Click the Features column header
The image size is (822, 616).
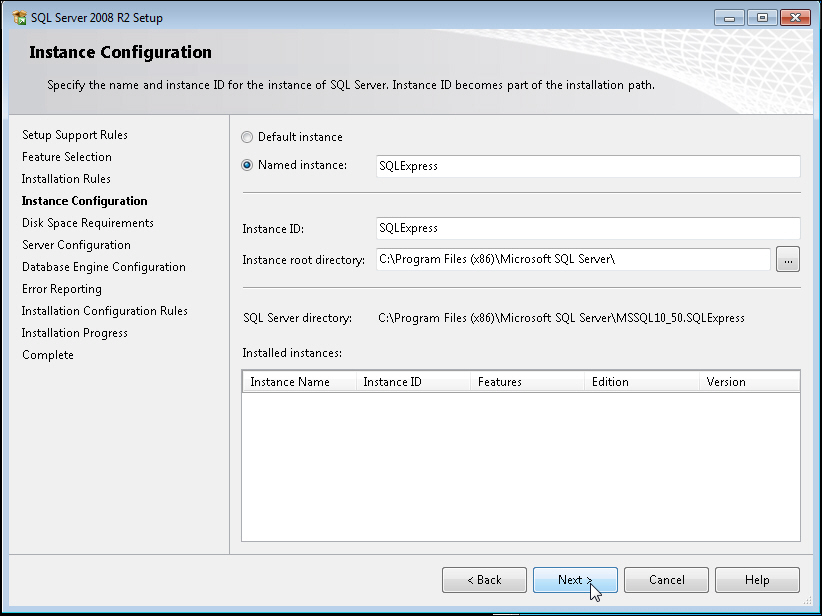tap(527, 382)
